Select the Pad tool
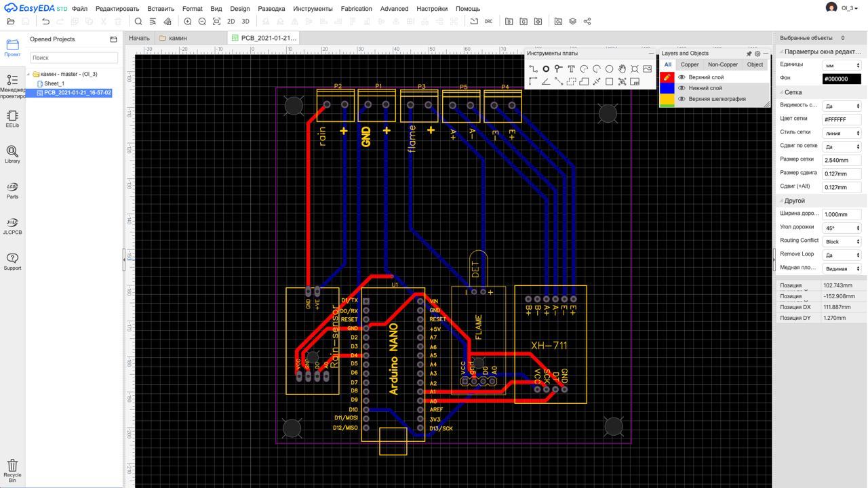The height and width of the screenshot is (488, 868). point(546,68)
